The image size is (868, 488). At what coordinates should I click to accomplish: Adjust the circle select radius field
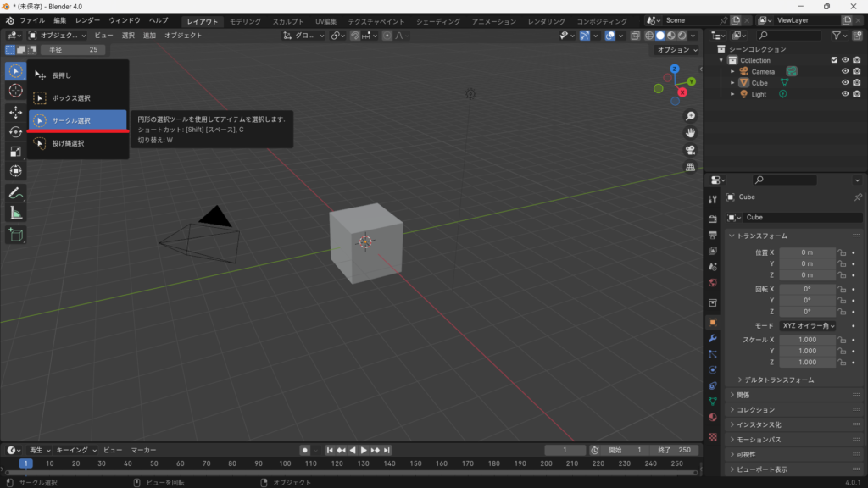73,50
